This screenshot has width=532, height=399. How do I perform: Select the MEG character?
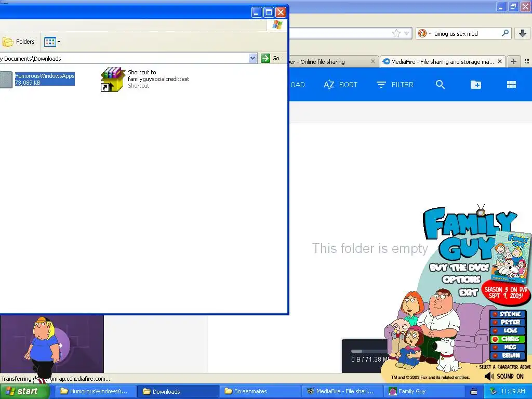point(508,347)
